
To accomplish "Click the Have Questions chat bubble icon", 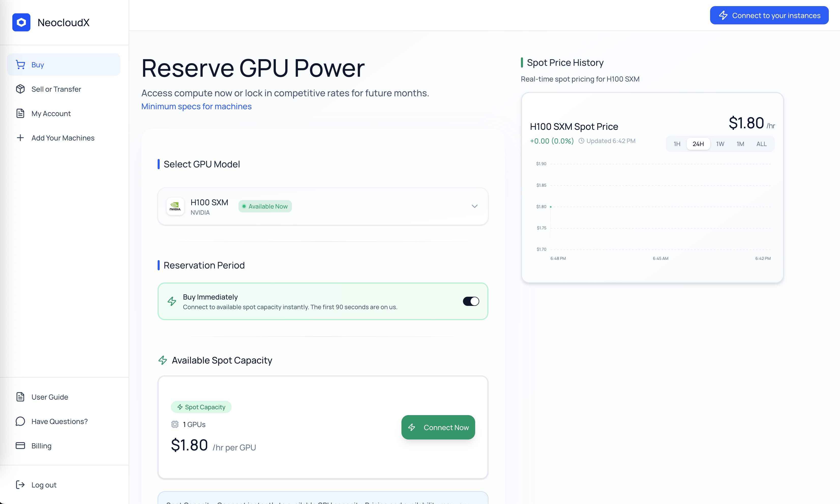I will coord(20,421).
